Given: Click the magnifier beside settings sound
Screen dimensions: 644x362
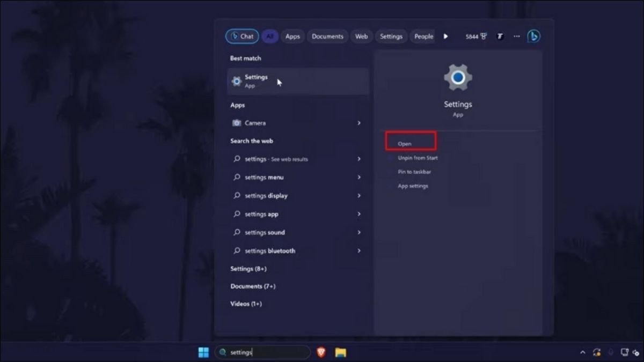Looking at the screenshot, I should [x=237, y=232].
